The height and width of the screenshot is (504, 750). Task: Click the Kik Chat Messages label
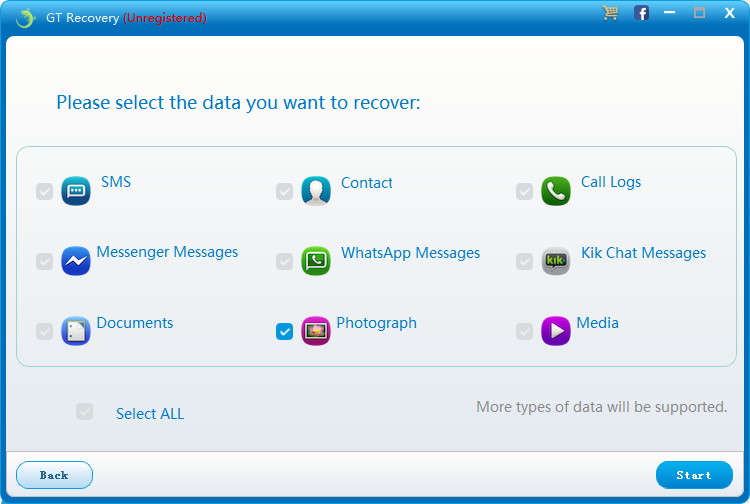[x=643, y=253]
